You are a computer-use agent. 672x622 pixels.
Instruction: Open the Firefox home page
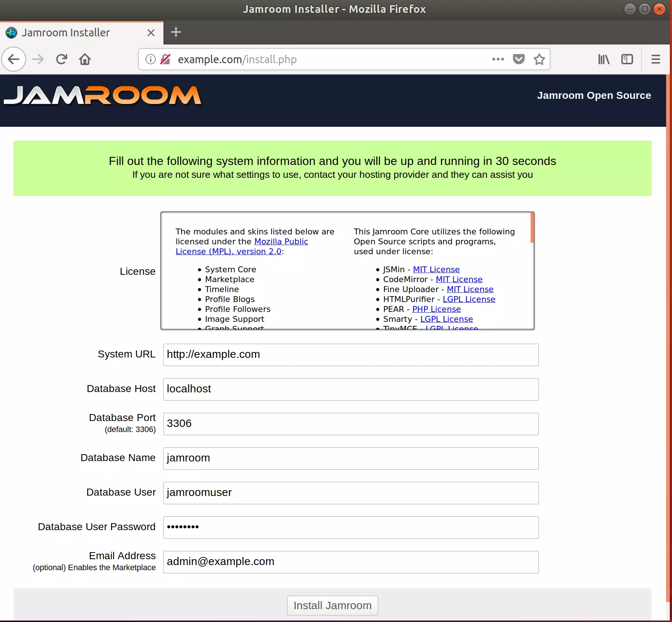coord(85,59)
